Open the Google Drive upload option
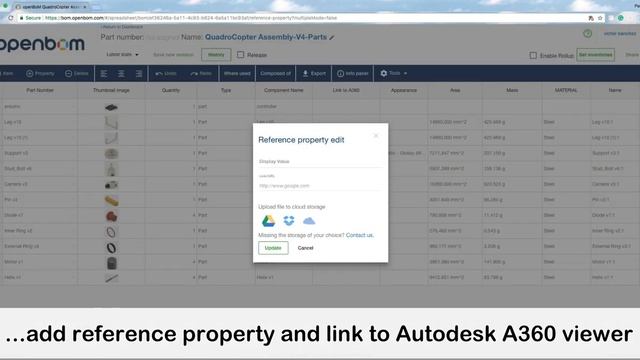This screenshot has height=360, width=640. (x=268, y=221)
